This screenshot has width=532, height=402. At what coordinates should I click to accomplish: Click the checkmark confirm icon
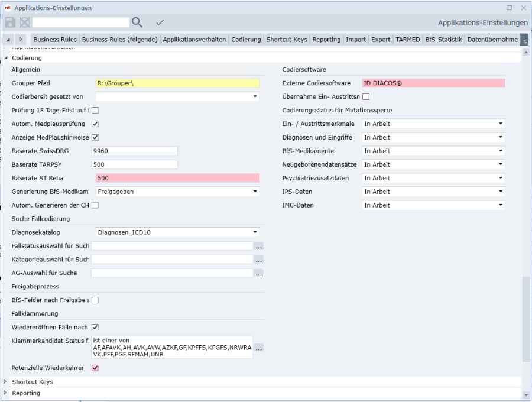pyautogui.click(x=160, y=22)
